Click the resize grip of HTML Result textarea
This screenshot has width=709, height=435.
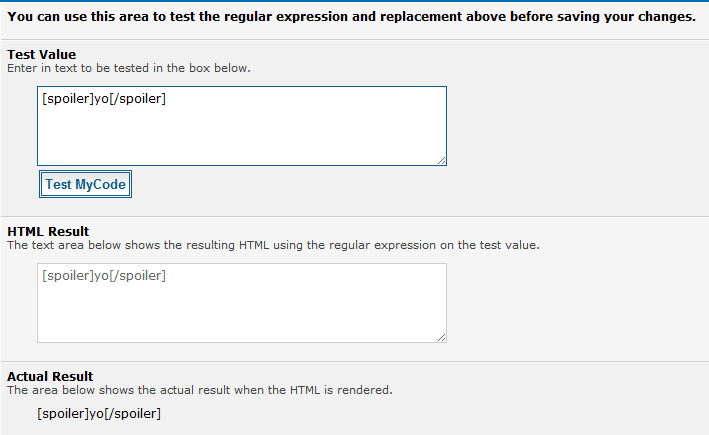442,338
